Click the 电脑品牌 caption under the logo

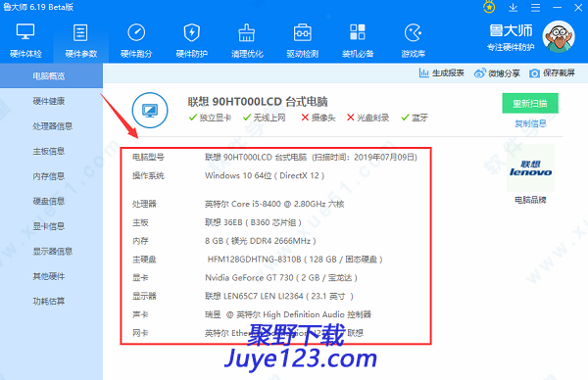coord(530,200)
